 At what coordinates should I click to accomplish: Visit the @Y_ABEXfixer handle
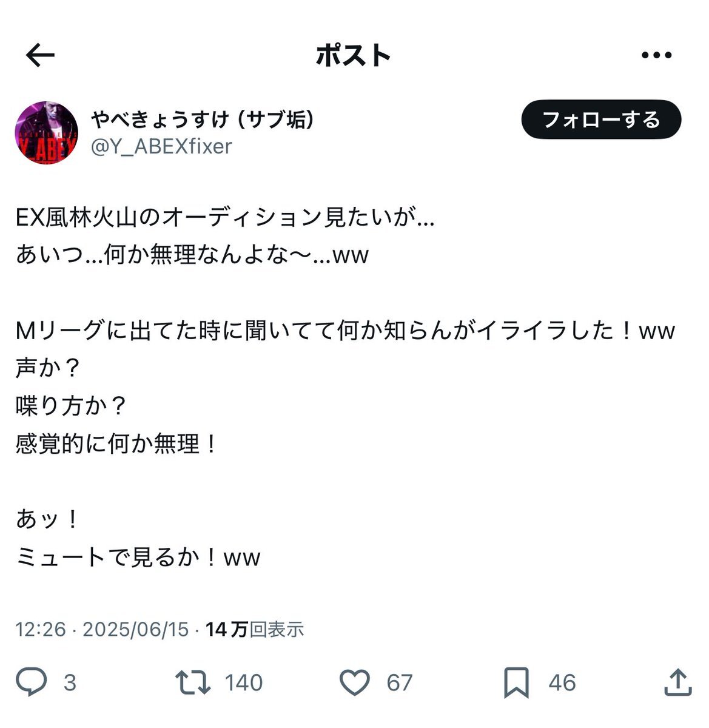(161, 146)
